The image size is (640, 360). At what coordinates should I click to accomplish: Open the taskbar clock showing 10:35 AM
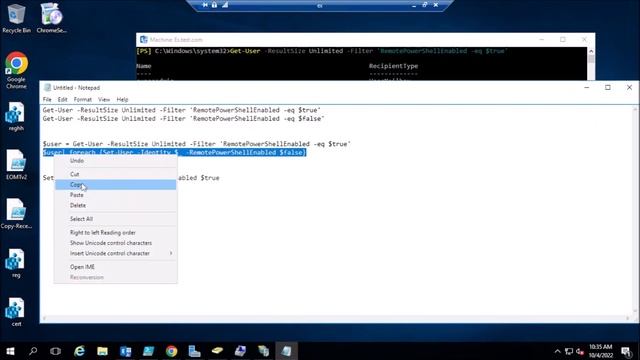600,351
